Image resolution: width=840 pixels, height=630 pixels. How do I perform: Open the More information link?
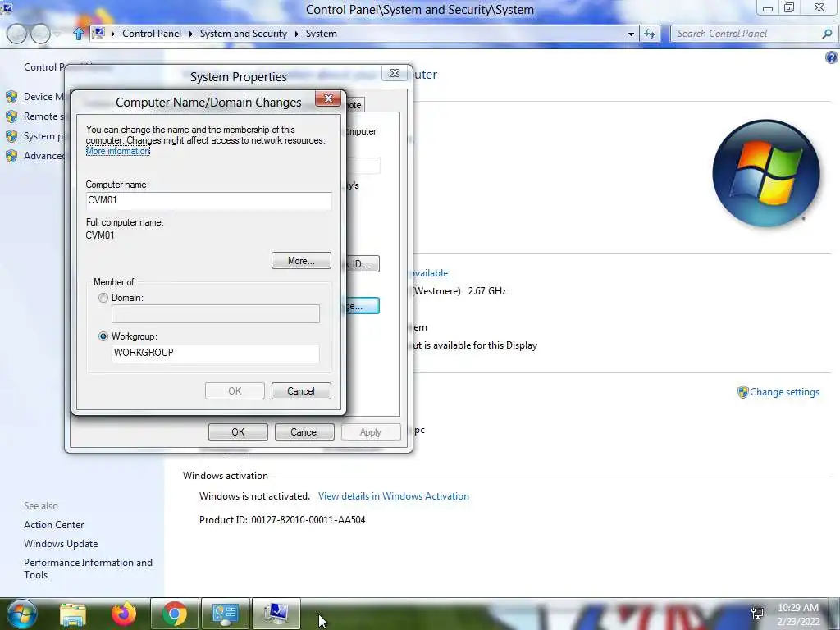[x=118, y=151]
